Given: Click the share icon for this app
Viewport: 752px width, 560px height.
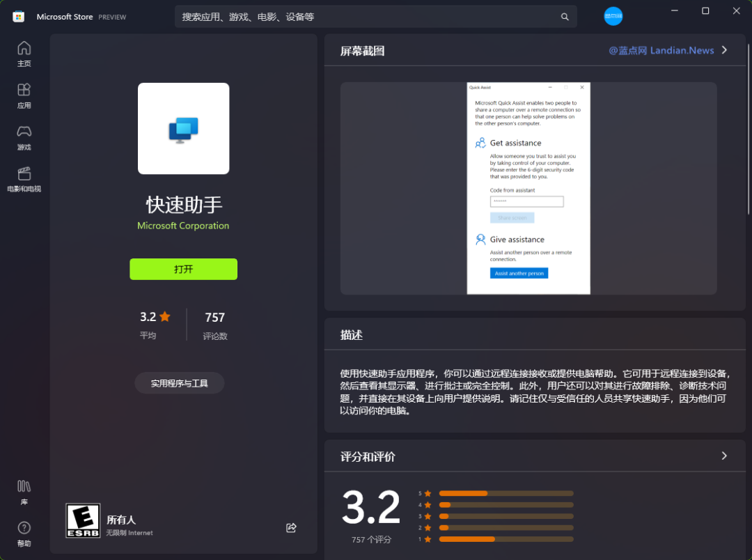Looking at the screenshot, I should click(x=291, y=528).
